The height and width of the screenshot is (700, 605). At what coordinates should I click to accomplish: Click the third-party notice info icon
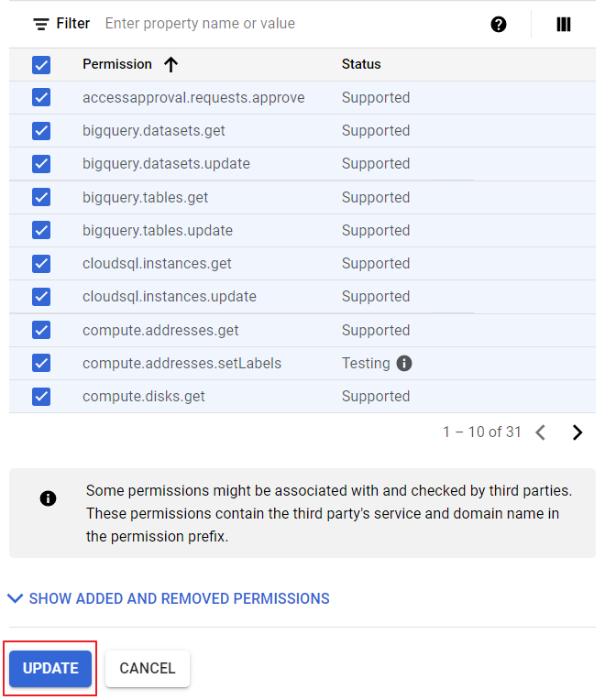click(x=49, y=498)
